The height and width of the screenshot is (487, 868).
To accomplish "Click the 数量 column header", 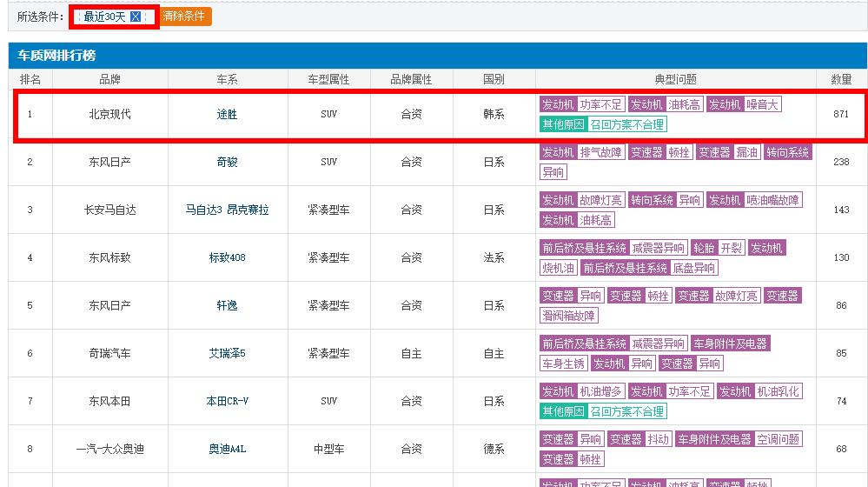I will click(x=841, y=79).
